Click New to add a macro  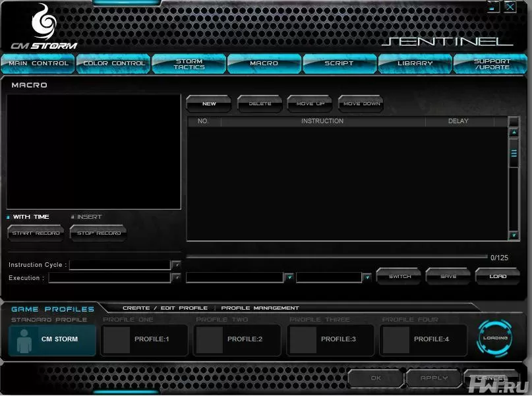tap(209, 103)
